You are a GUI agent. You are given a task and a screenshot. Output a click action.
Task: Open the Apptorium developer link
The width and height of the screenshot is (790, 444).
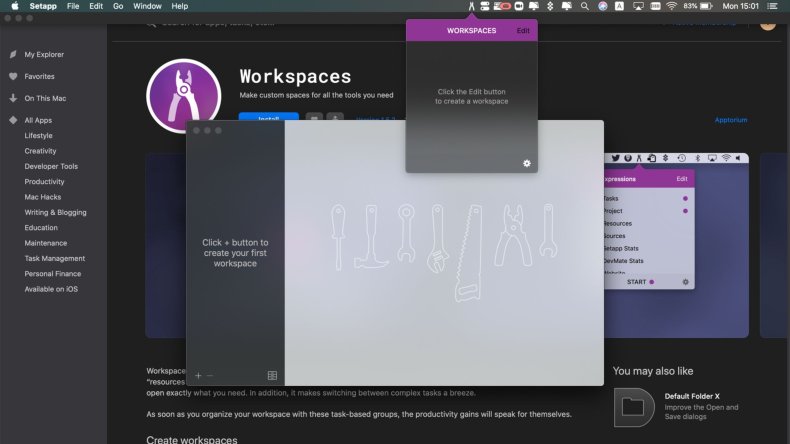click(x=731, y=120)
